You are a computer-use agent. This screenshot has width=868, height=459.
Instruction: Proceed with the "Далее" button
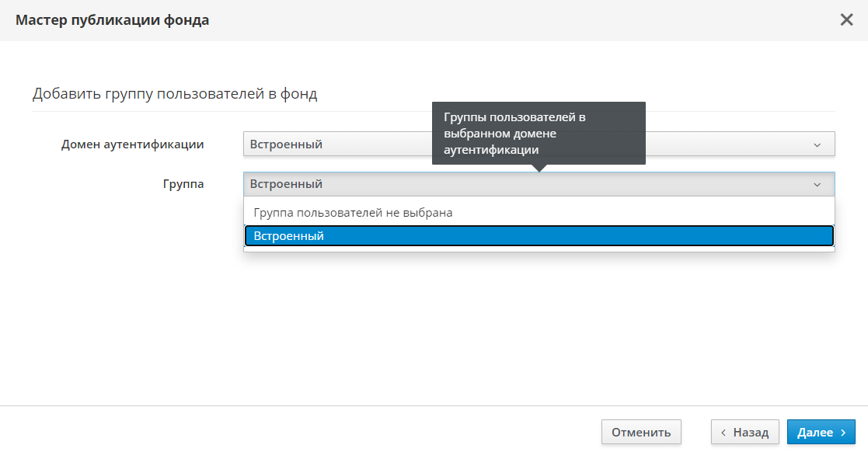click(x=821, y=433)
